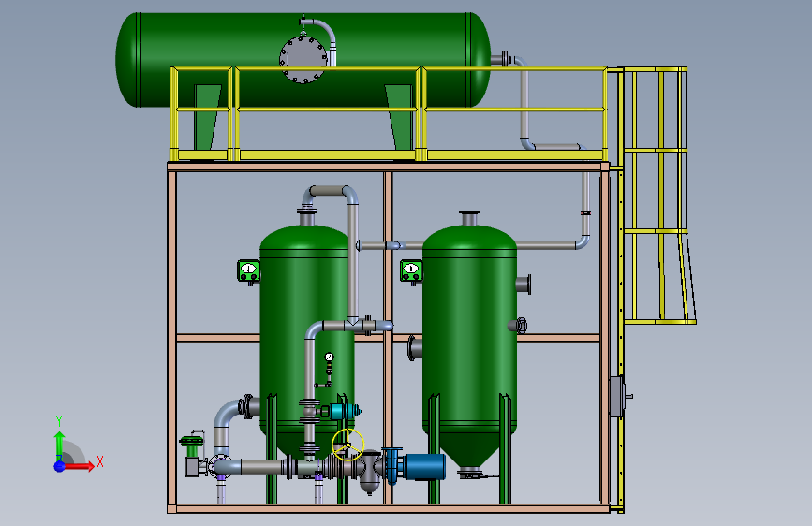Select the yellow platform handrail top rail

389,68
